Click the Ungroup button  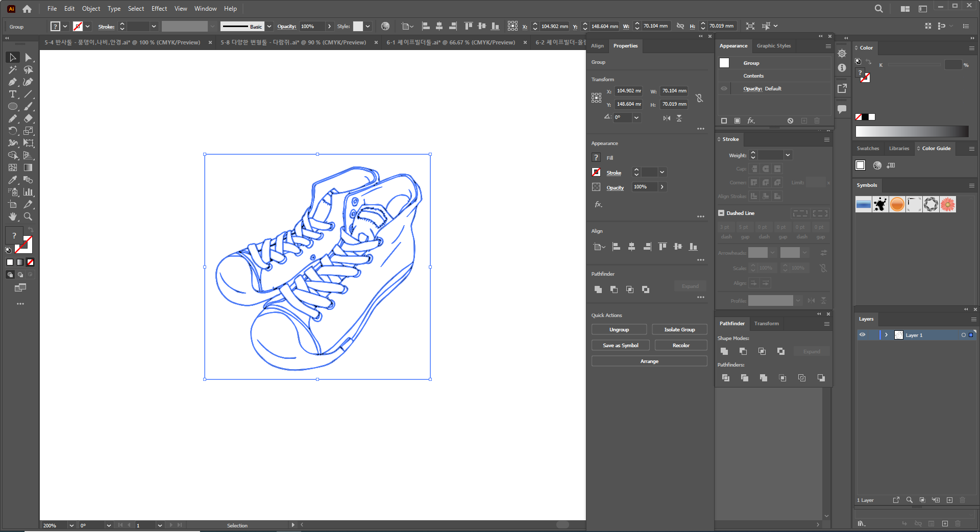coord(619,330)
